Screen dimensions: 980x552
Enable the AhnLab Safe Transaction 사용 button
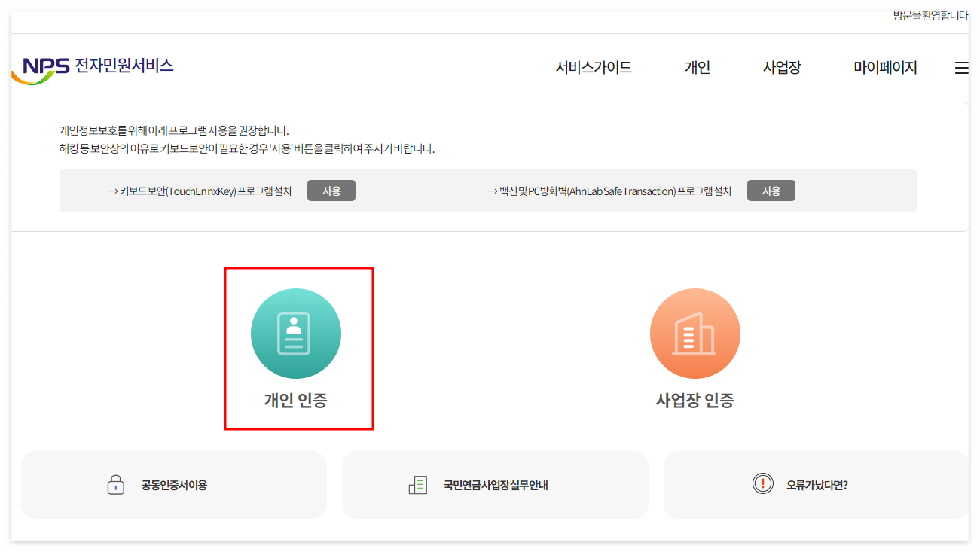(x=771, y=190)
